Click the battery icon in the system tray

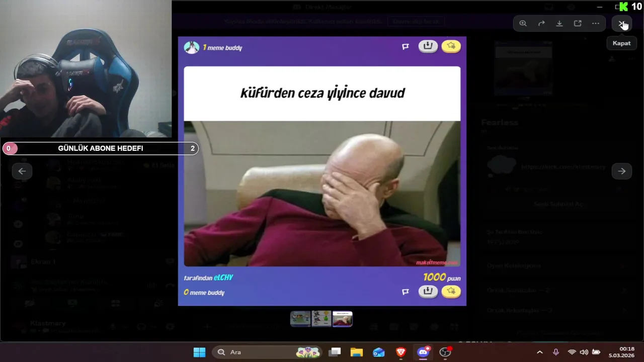click(596, 352)
